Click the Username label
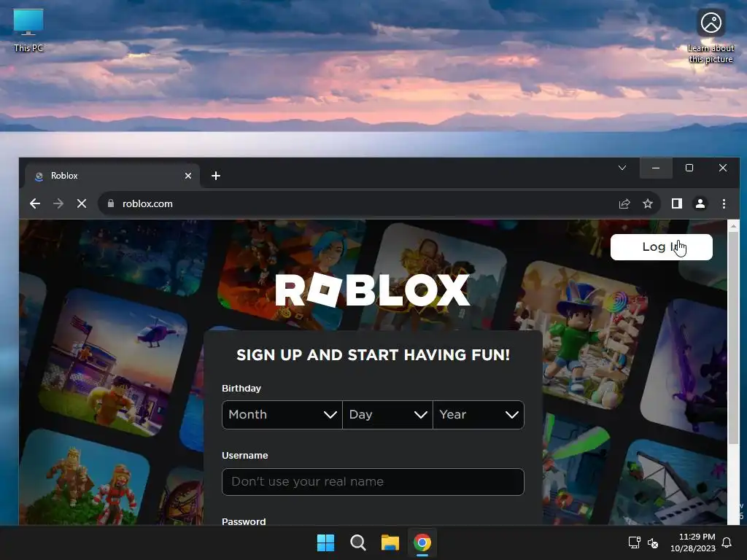 pyautogui.click(x=245, y=455)
